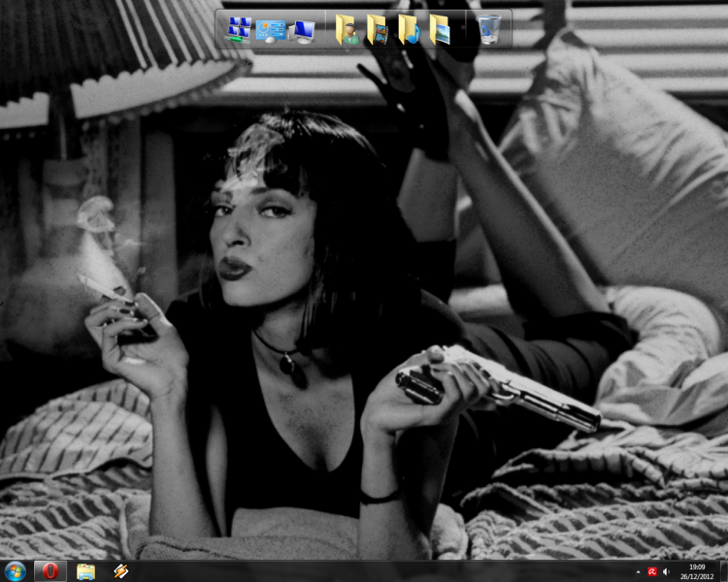Open the Control Panel dock icon
728x582 pixels.
(271, 31)
